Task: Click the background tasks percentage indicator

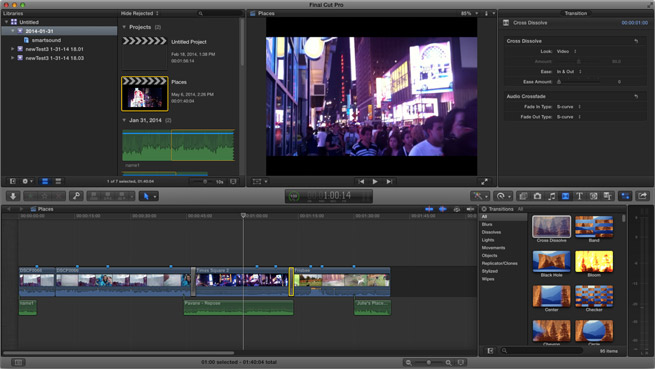Action: point(294,196)
